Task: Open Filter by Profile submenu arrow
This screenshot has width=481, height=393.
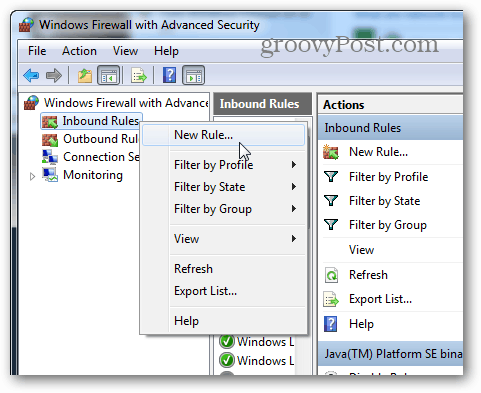Action: pyautogui.click(x=294, y=164)
